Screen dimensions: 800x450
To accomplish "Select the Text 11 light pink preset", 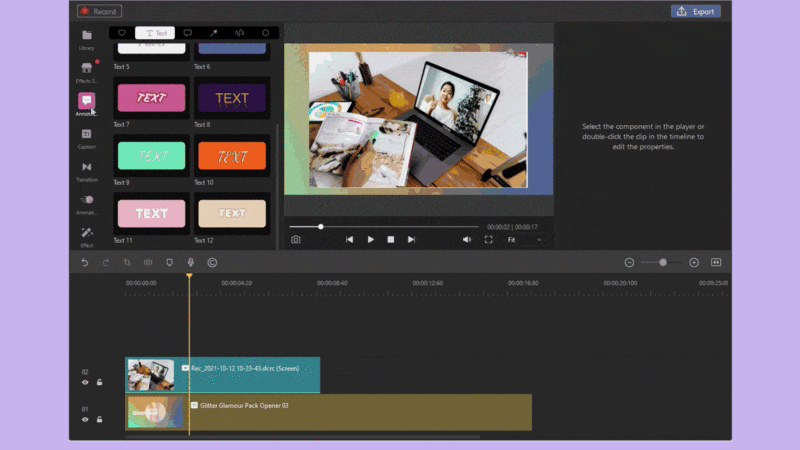I will pyautogui.click(x=152, y=213).
